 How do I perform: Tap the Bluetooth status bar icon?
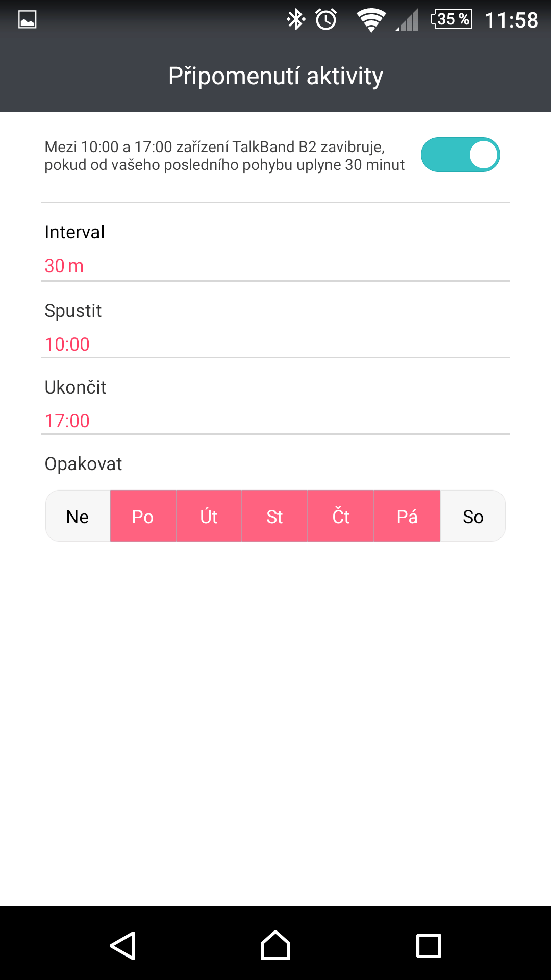(x=295, y=20)
